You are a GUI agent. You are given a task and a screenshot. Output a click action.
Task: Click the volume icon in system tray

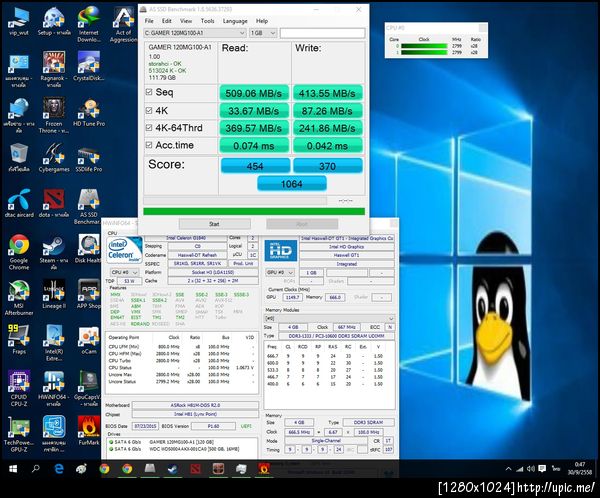(x=531, y=469)
